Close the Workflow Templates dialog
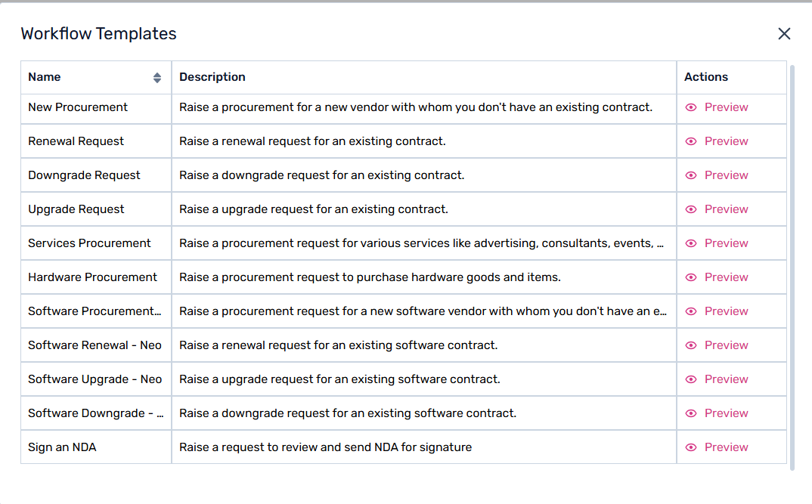 pos(784,33)
